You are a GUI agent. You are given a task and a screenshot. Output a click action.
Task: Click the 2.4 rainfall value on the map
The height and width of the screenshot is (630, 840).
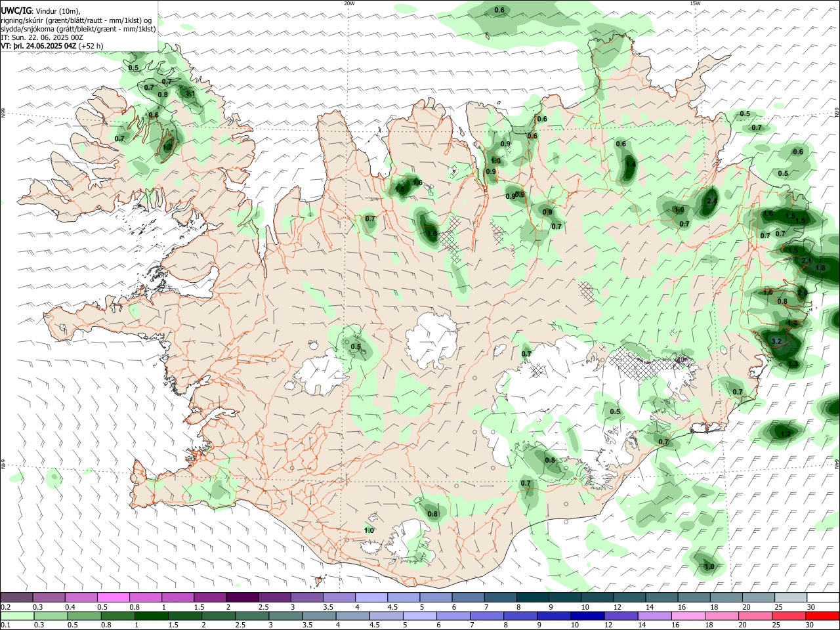pyautogui.click(x=711, y=201)
